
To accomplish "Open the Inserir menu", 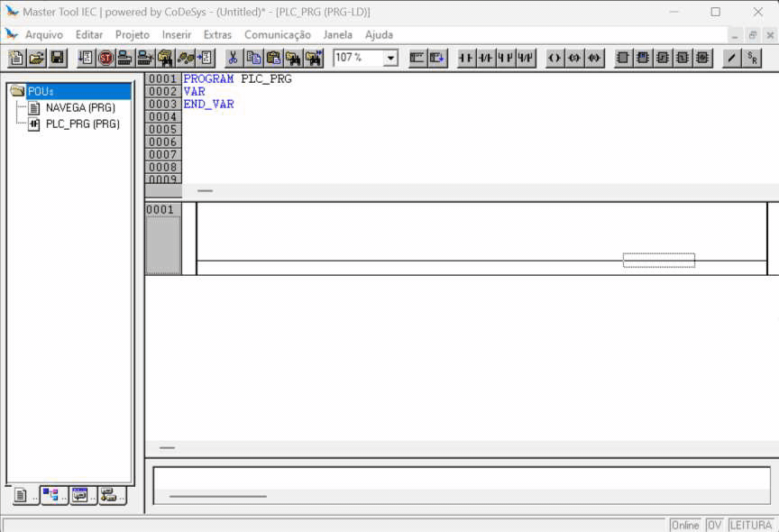I will point(177,35).
